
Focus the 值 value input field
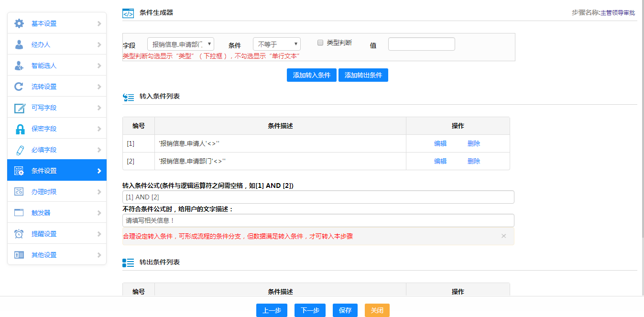(x=421, y=44)
